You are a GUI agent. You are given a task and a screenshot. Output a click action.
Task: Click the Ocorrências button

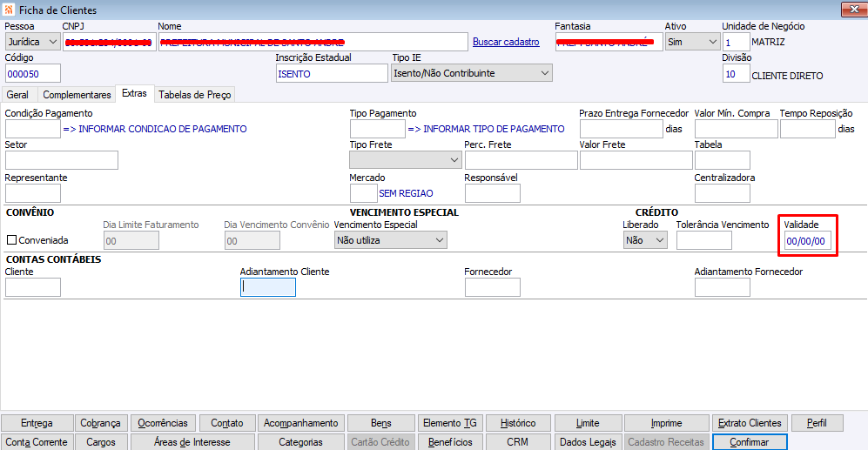(163, 423)
